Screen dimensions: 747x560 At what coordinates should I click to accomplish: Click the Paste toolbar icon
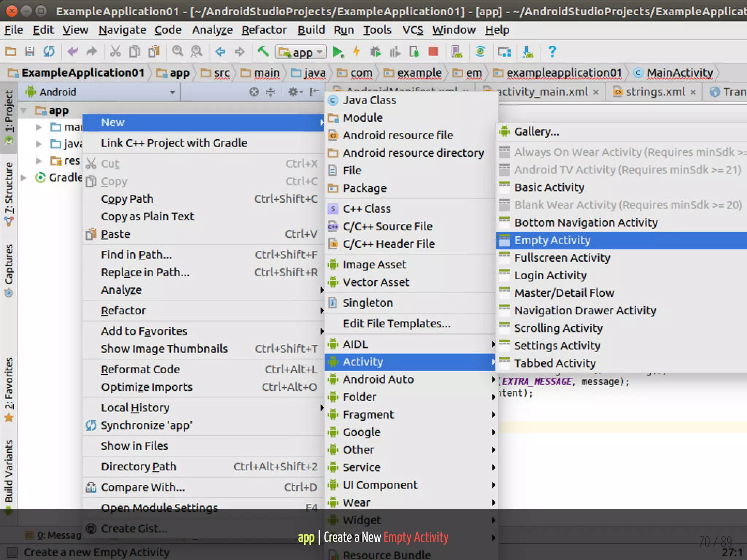tap(154, 52)
